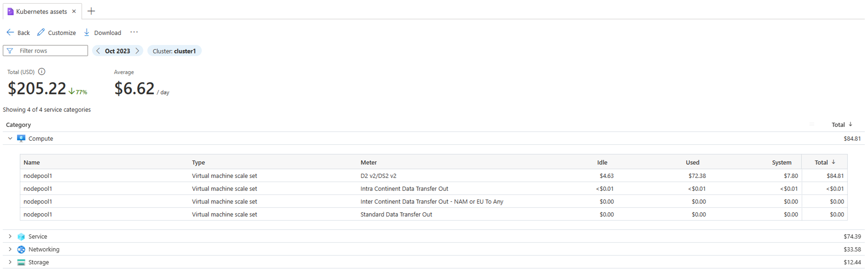The width and height of the screenshot is (868, 272).
Task: Click into the Filter rows field
Action: coord(45,50)
